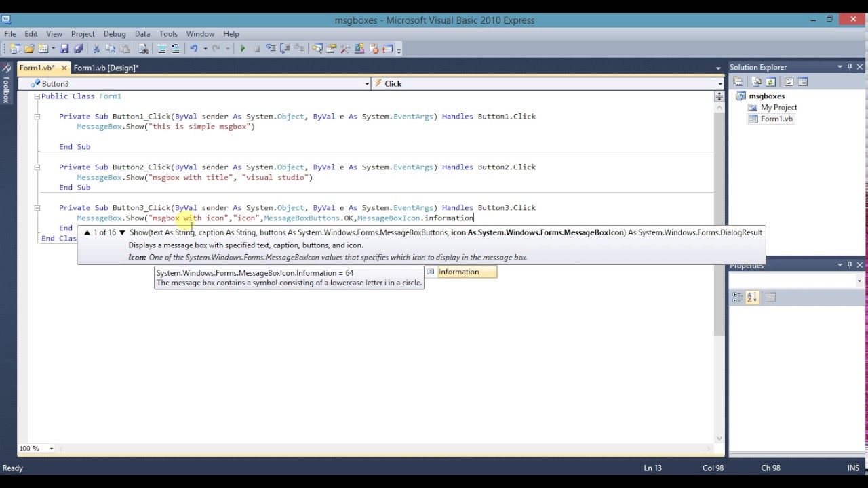Switch to the Form1.vb [Design] tab
The image size is (868, 488).
click(x=106, y=68)
